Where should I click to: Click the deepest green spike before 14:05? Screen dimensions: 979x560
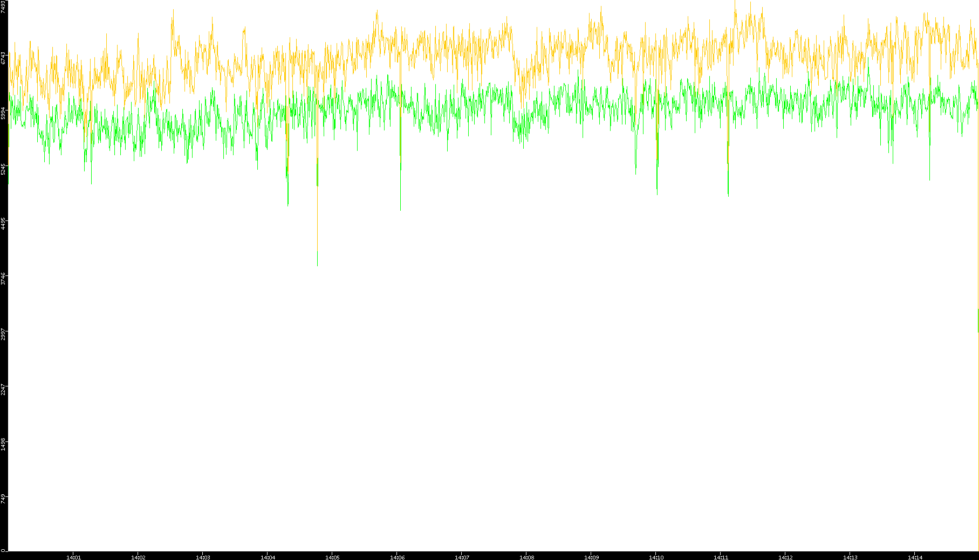tap(317, 258)
